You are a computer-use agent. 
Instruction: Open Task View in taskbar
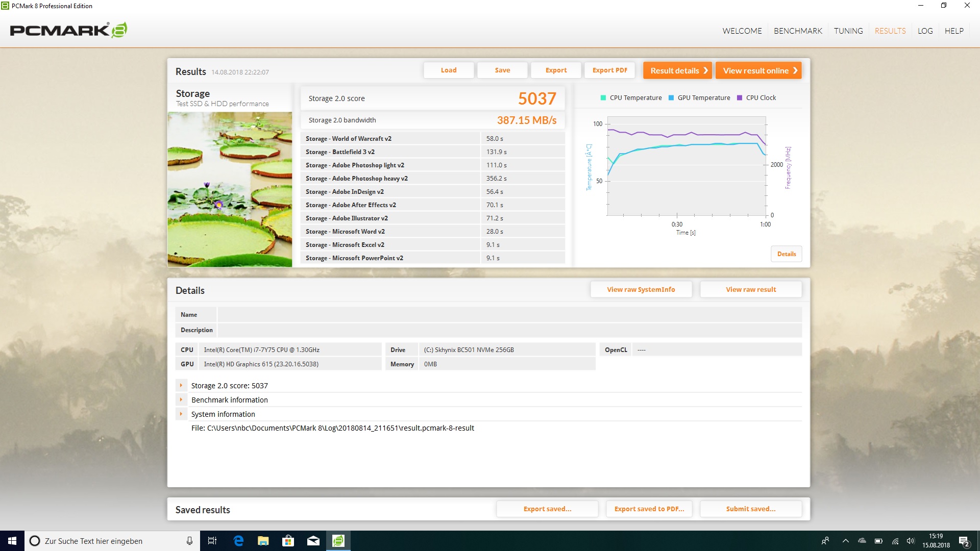[x=212, y=541]
